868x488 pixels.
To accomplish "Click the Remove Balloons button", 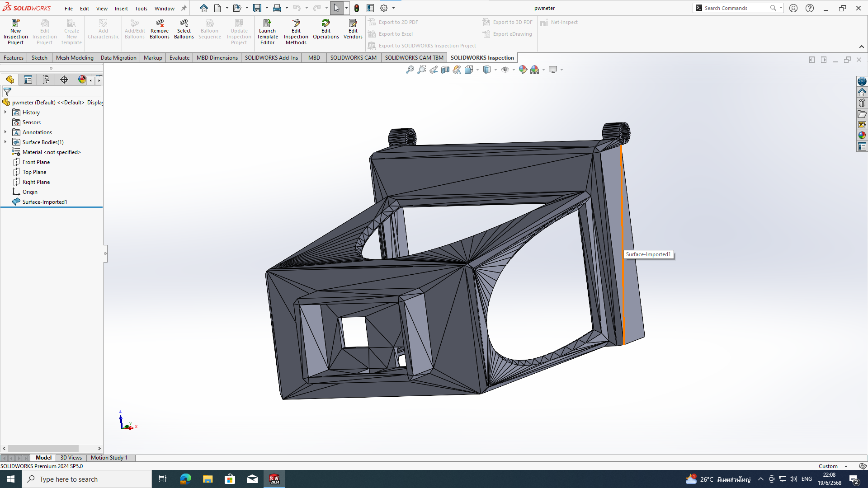I will coord(159,29).
